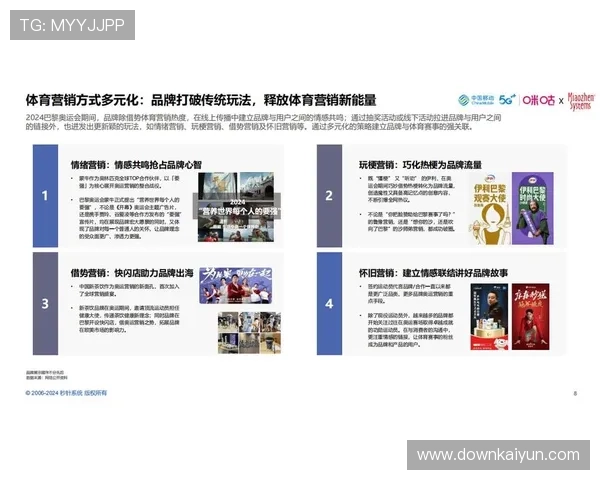
Task: Open the 营养世界每个人的要强 image collage
Action: tap(236, 207)
